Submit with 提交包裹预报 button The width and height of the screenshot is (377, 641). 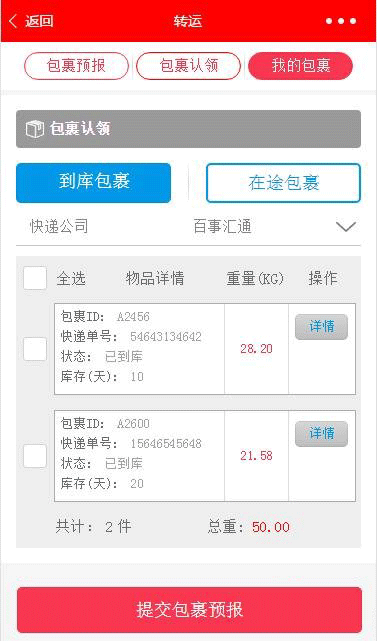[x=190, y=610]
